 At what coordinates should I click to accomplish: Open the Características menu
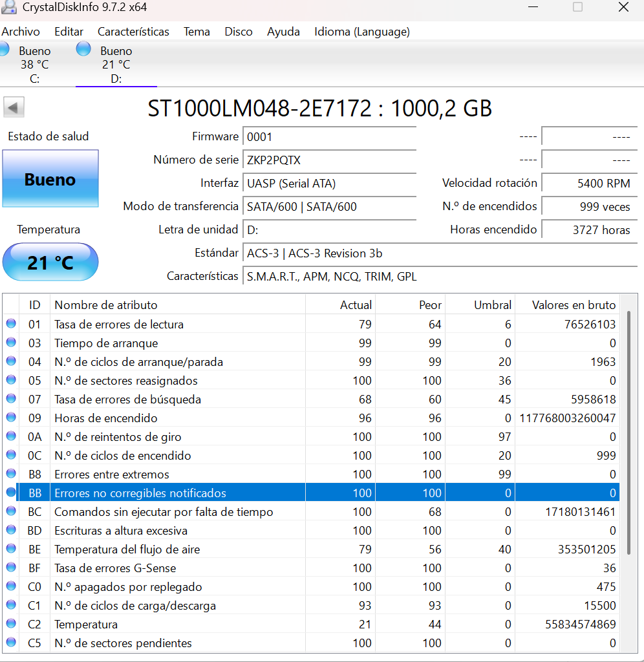pos(133,32)
